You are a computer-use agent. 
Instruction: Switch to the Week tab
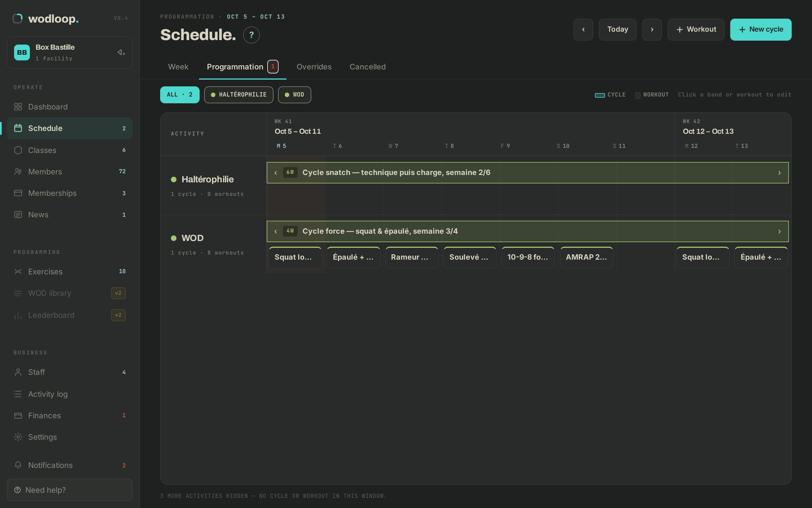tap(178, 67)
